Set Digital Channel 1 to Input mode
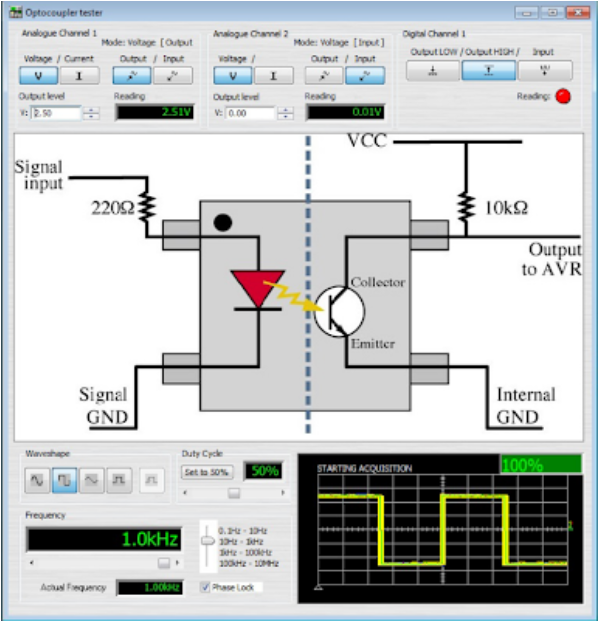Viewport: 599px width, 621px height. click(545, 70)
